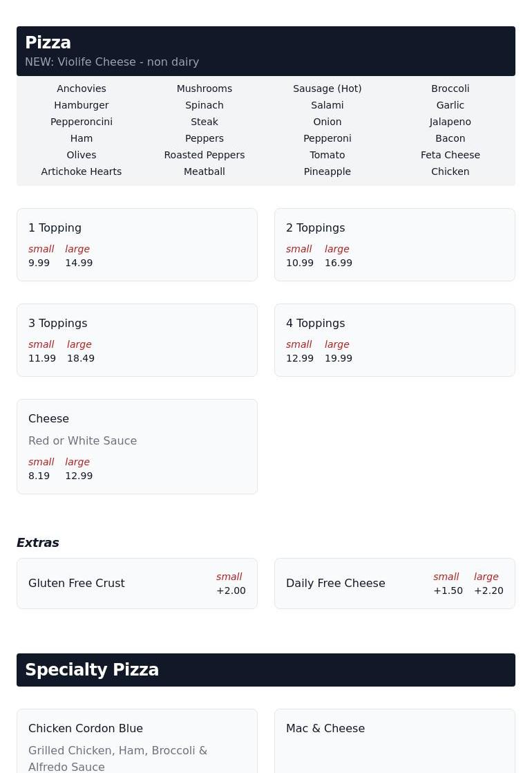
Task: Click the Roasted Peppers topping
Action: pos(204,155)
